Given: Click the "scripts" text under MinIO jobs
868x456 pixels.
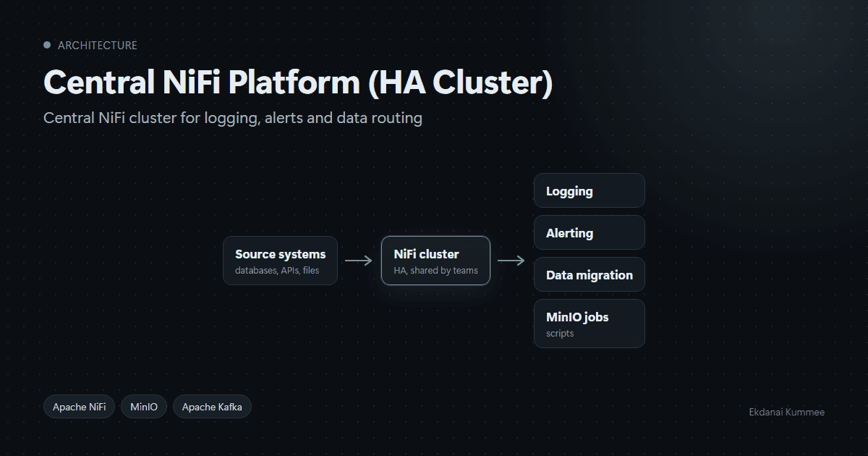Looking at the screenshot, I should (560, 334).
